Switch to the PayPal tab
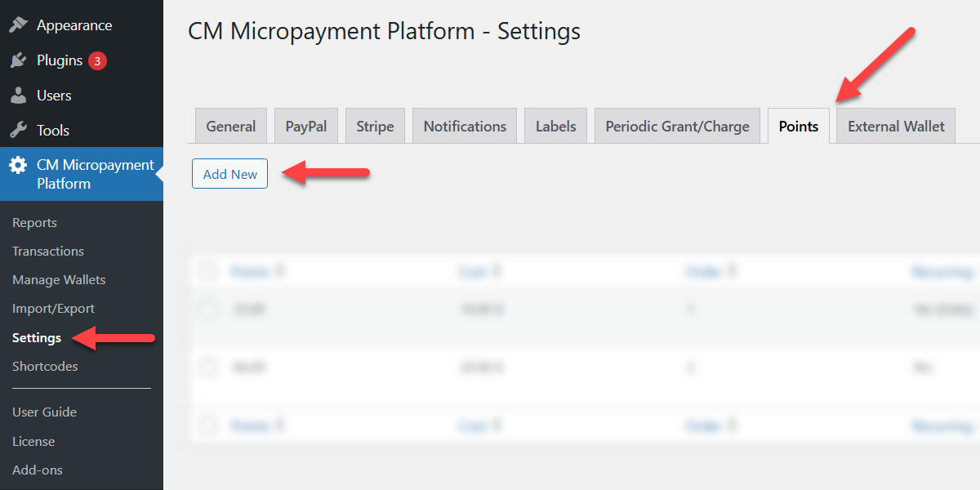Screen dimensions: 980x490 tap(306, 126)
